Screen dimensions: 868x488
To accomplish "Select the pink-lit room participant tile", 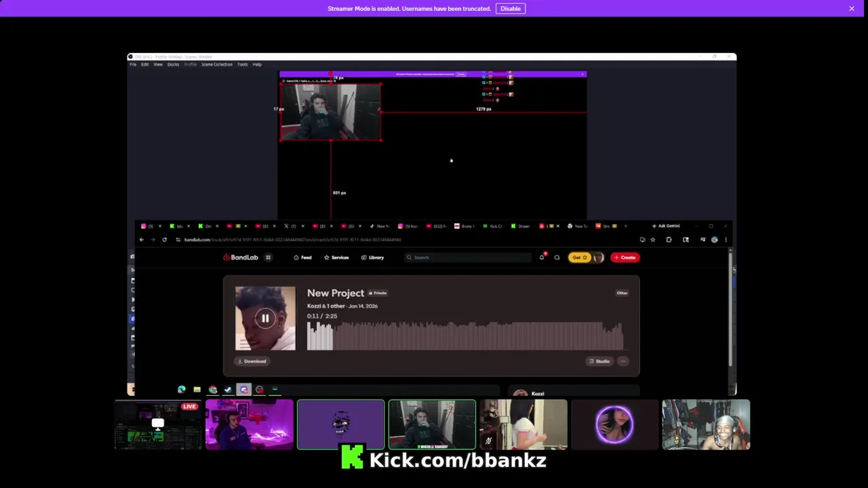I will (x=250, y=425).
